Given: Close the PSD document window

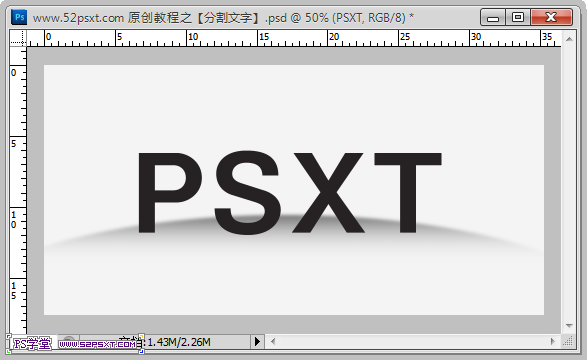Looking at the screenshot, I should 551,18.
